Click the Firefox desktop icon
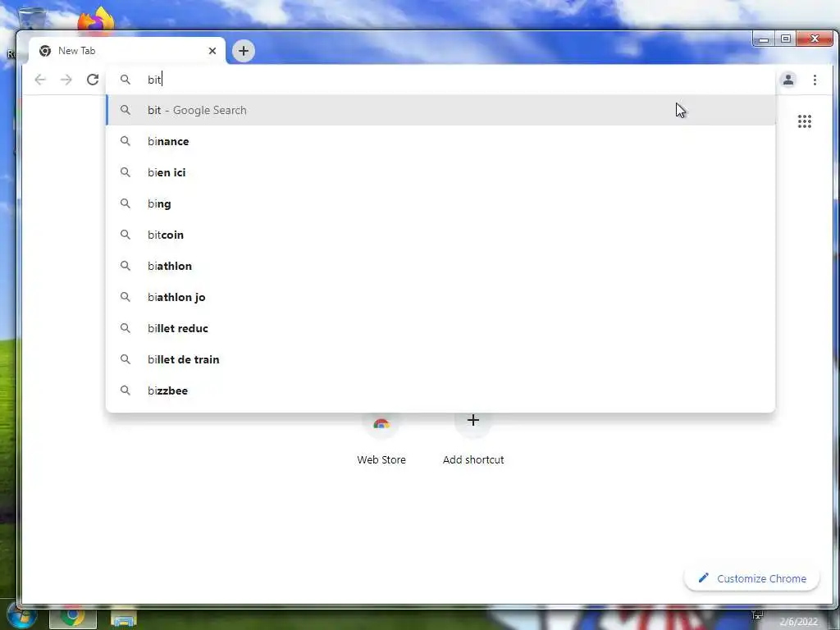This screenshot has height=630, width=840. 97,20
